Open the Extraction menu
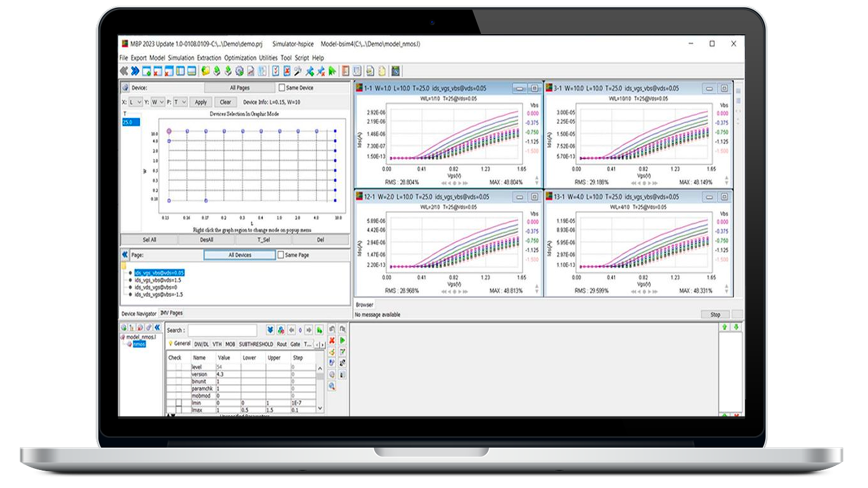Viewport: 868px width, 488px height. (209, 57)
